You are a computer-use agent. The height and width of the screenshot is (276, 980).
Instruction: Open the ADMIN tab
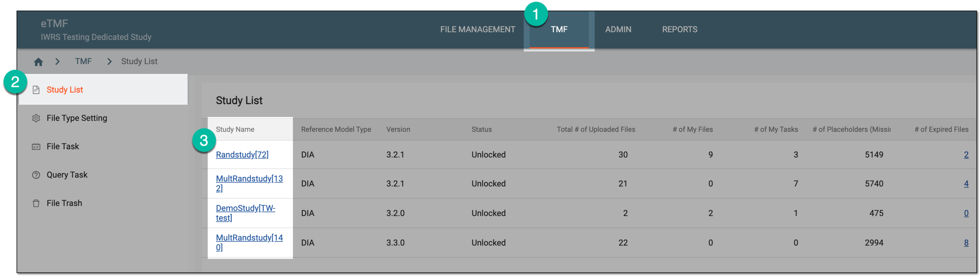(x=618, y=29)
